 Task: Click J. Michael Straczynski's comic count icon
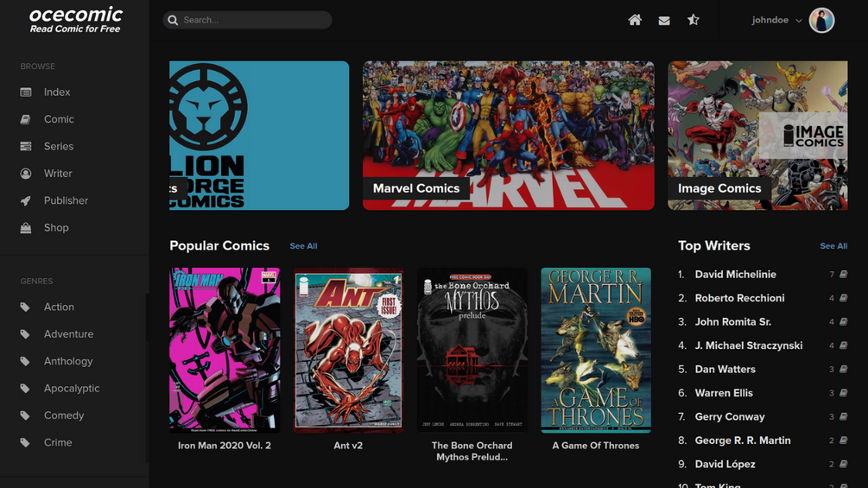tap(843, 345)
